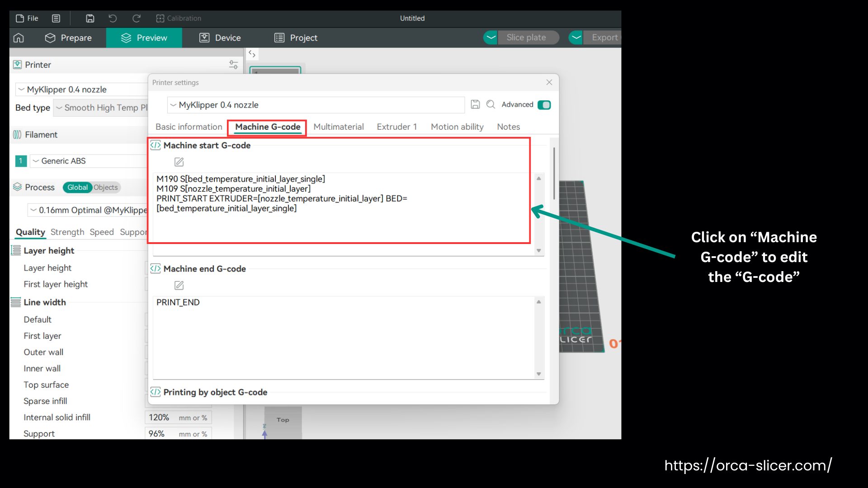Open the Basic information tab
This screenshot has width=868, height=488.
click(x=189, y=127)
